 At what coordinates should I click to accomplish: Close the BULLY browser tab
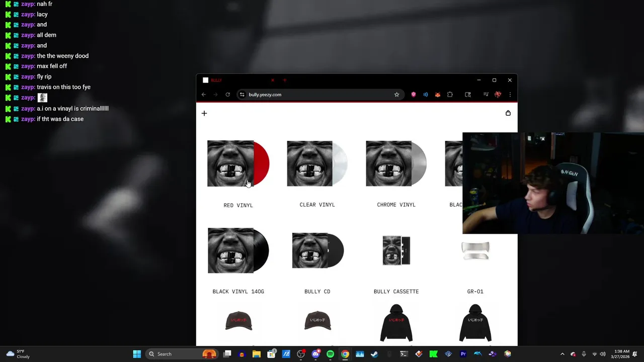point(273,80)
